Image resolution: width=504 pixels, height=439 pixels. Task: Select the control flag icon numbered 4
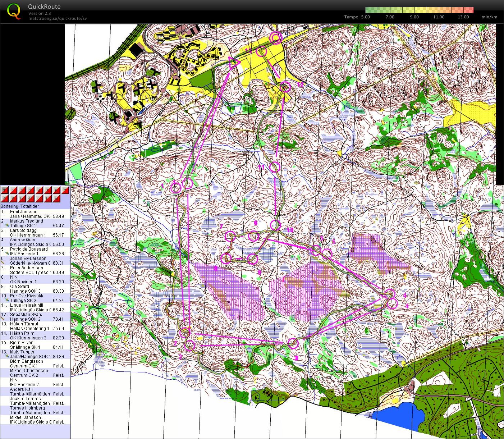39,190
